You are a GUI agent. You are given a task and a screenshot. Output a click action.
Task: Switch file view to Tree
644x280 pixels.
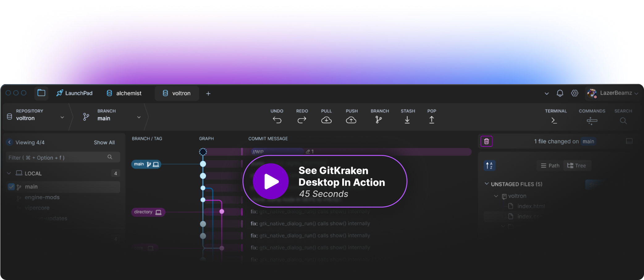coord(576,166)
